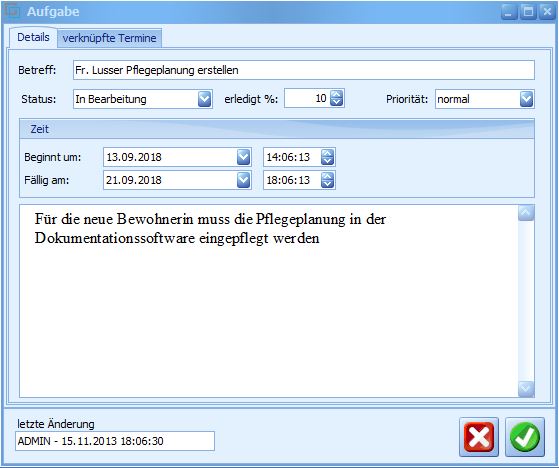
Task: Decrease the erledigt % value
Action: coord(337,103)
